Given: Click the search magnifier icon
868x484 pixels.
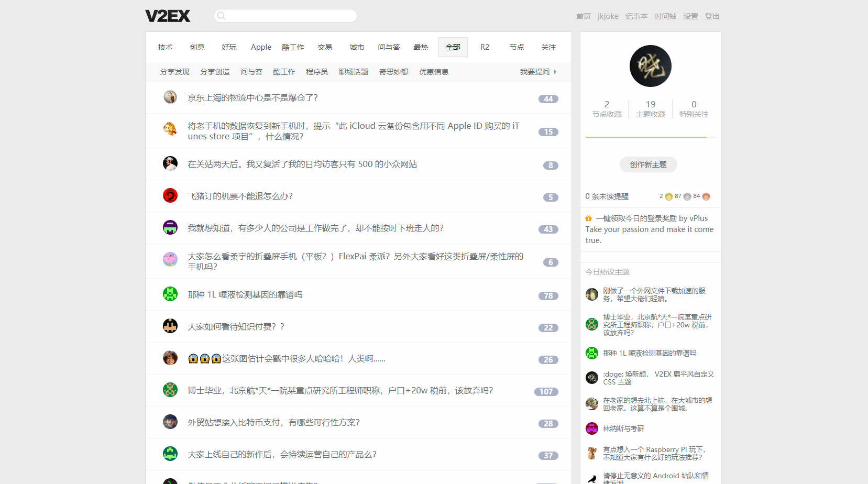Looking at the screenshot, I should pyautogui.click(x=221, y=16).
